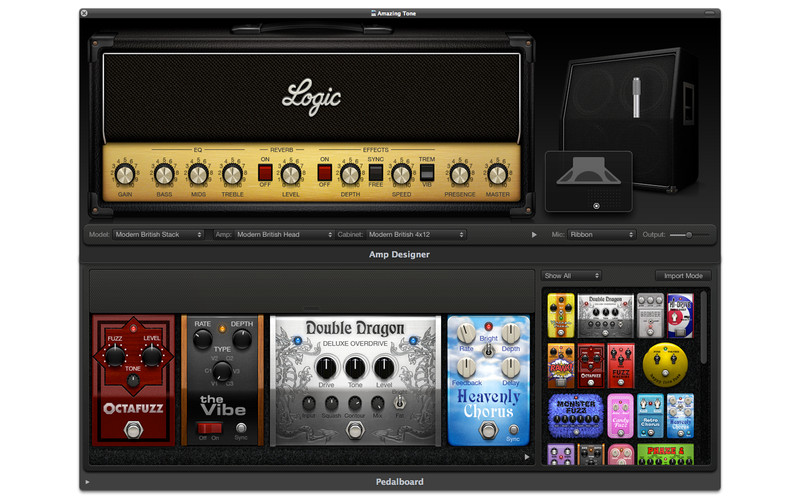This screenshot has width=800, height=500.
Task: Open the Model dropdown showing Modern British Stack
Action: click(158, 235)
